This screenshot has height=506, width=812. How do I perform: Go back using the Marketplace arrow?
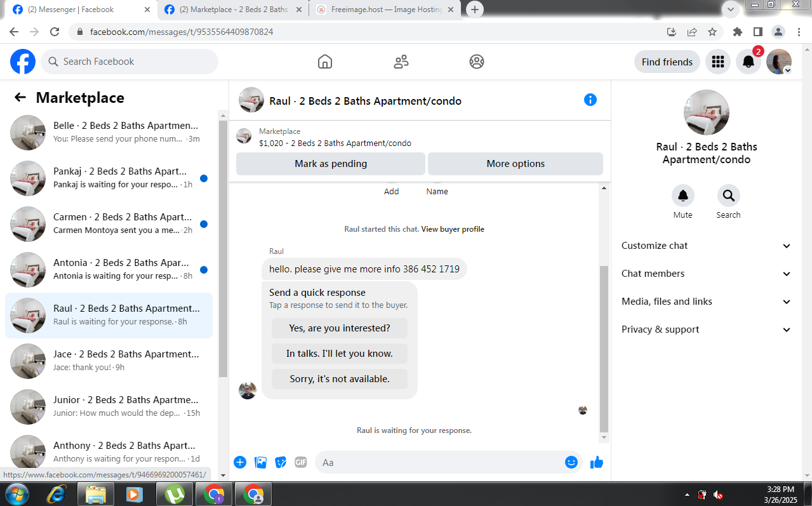coord(20,97)
